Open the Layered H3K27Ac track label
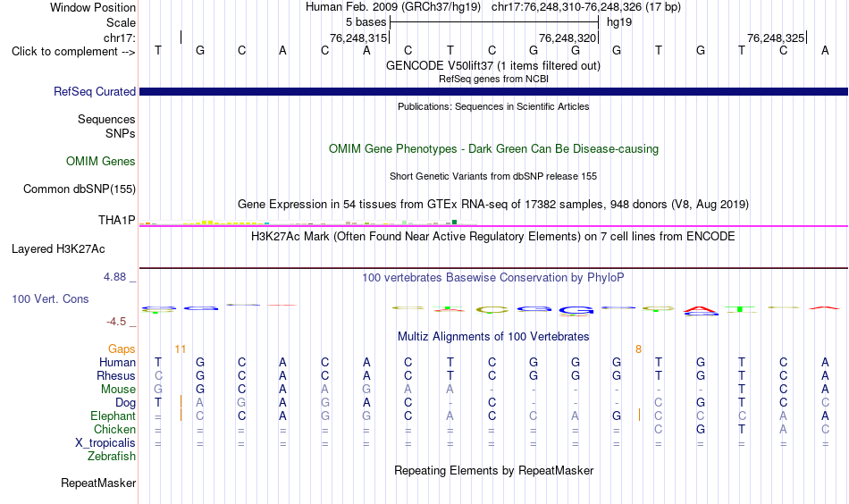Screen dimensions: 849x504 [x=58, y=249]
